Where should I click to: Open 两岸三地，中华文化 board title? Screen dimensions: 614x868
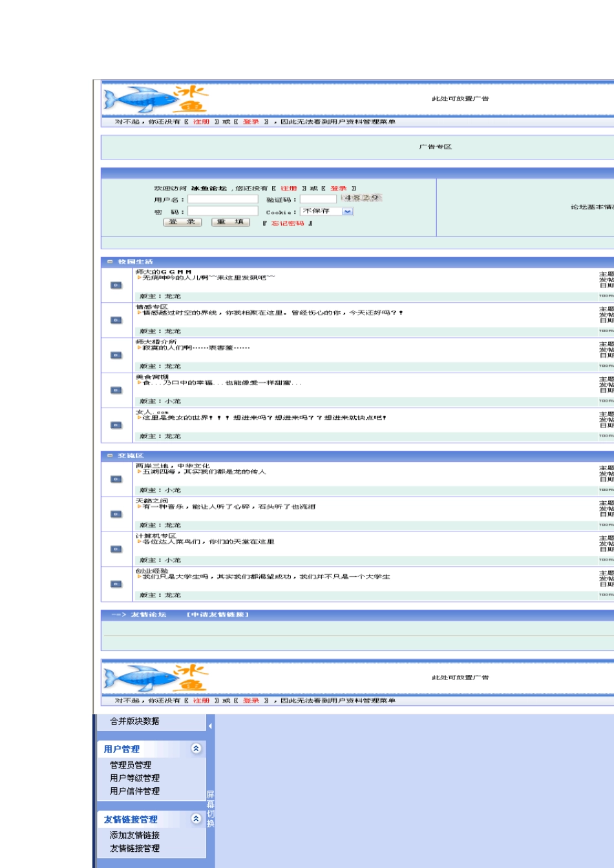(173, 466)
